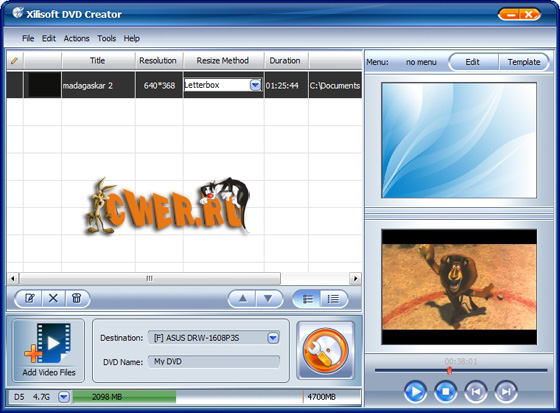Clear the list with the trash bin icon
Image resolution: width=560 pixels, height=413 pixels.
(x=77, y=298)
